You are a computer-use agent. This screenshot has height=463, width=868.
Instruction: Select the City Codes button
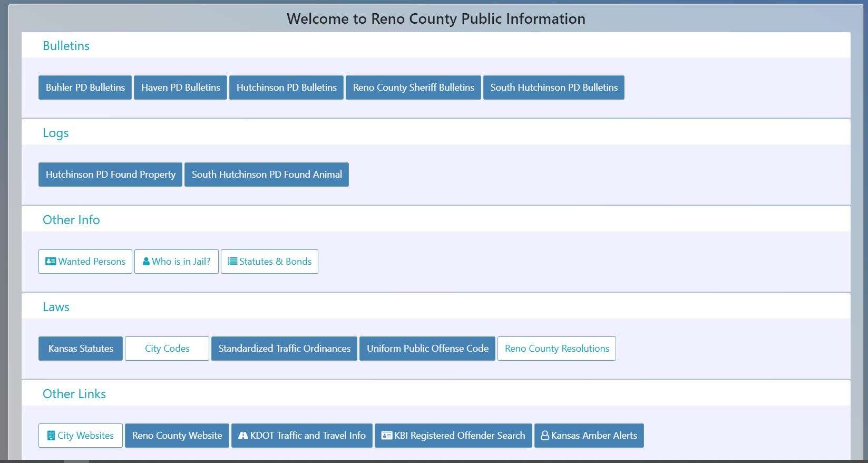[167, 349]
